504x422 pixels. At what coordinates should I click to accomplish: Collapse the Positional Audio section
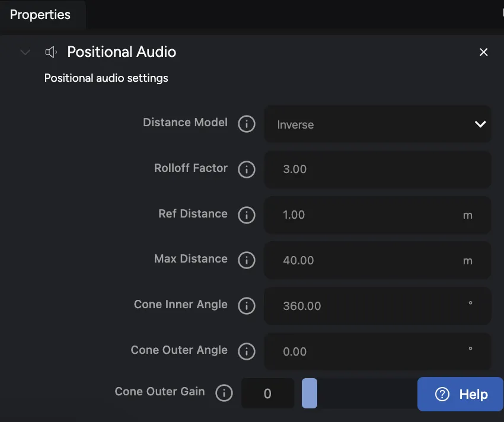25,52
